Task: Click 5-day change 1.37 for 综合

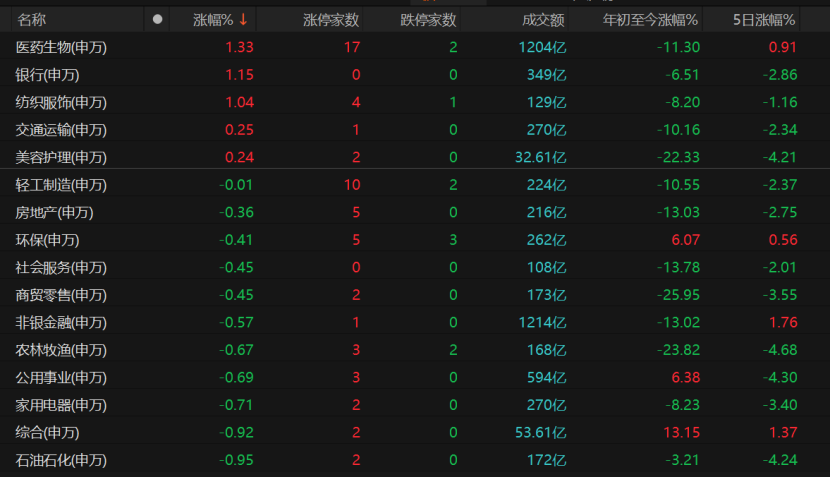Action: [x=783, y=433]
